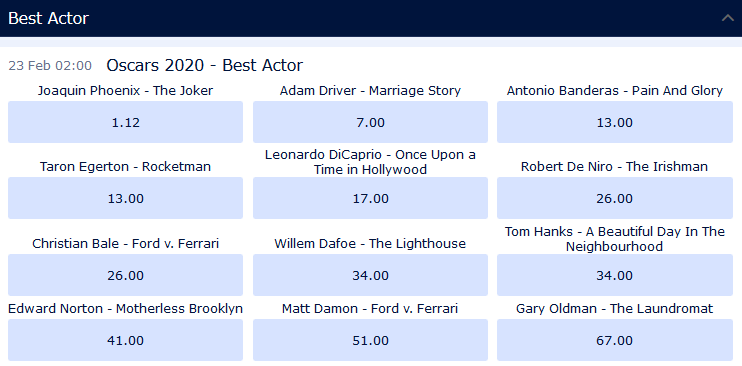Image resolution: width=742 pixels, height=366 pixels.
Task: Select Joaquin Phoenix odds 1.12
Action: pos(125,122)
